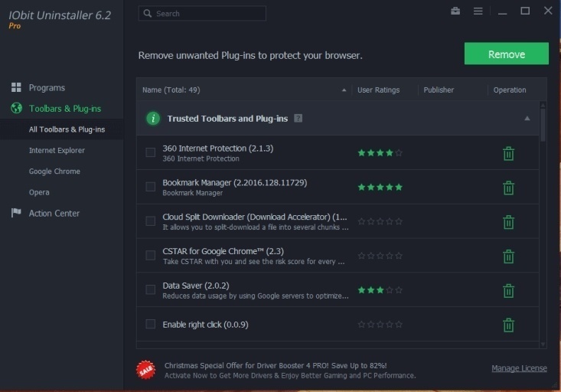Maximize the IObit Uninstaller window
Screen dimensions: 561x392
coord(525,11)
